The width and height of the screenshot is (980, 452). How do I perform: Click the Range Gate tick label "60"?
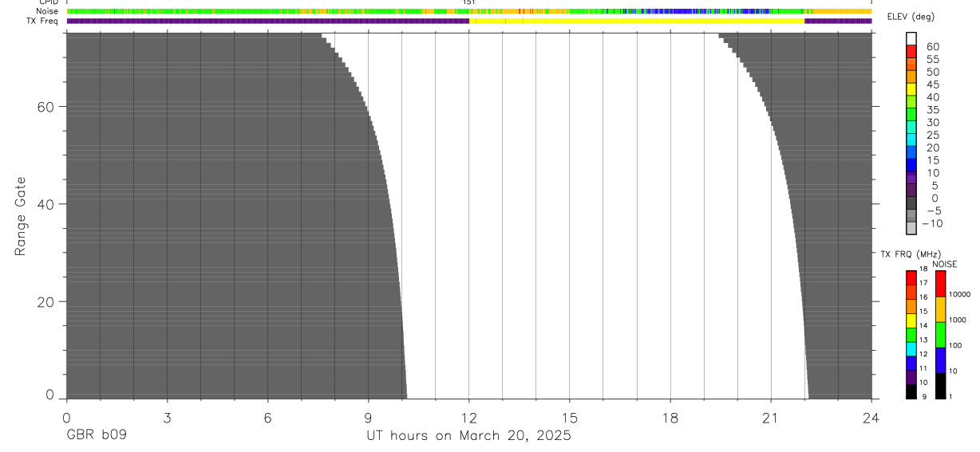(x=46, y=106)
